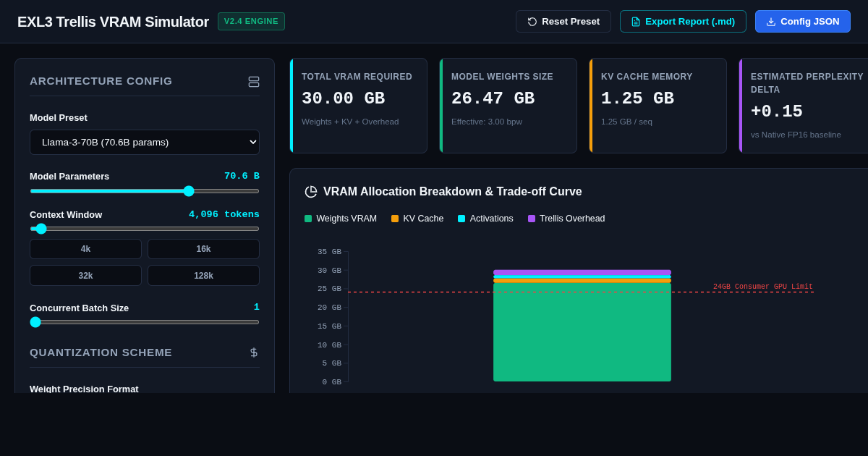Screen dimensions: 868x456
Task: Toggle KV Cache legend entry
Action: tap(417, 219)
